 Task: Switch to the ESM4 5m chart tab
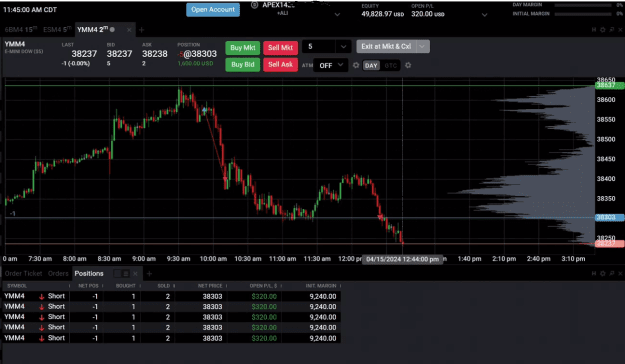pyautogui.click(x=57, y=30)
